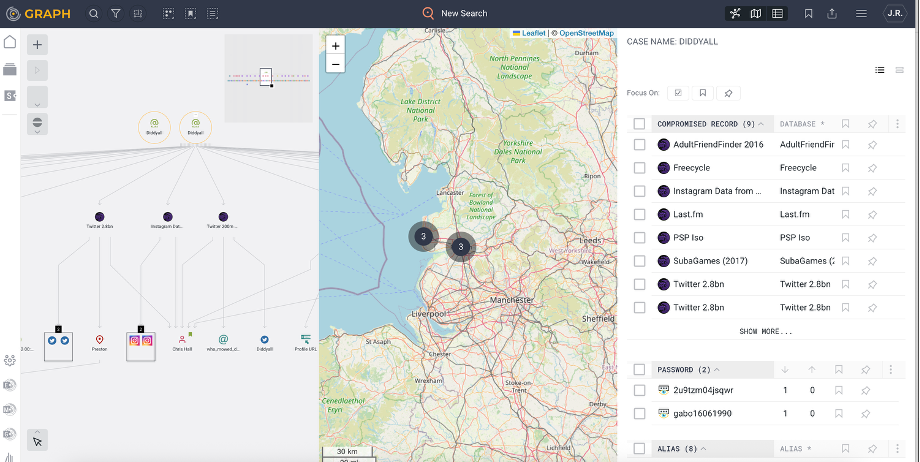Open Alias section column options menu
Screen dimensions: 920x462
[897, 448]
